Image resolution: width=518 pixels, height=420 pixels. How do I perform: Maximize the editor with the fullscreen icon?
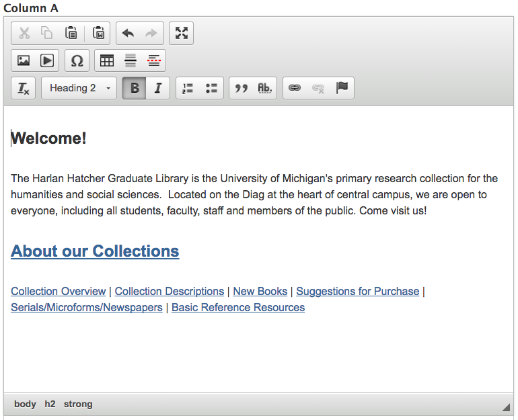pos(182,34)
